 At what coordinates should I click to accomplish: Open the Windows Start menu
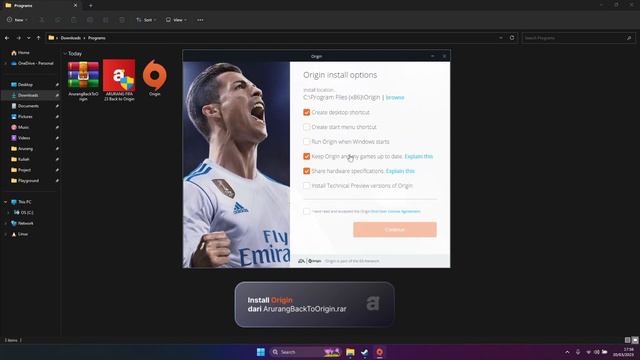click(261, 352)
